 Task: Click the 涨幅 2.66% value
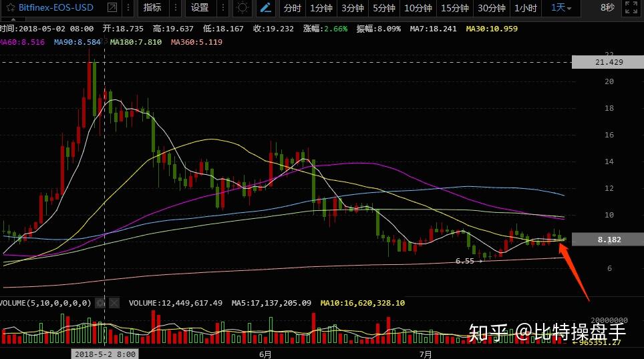325,29
